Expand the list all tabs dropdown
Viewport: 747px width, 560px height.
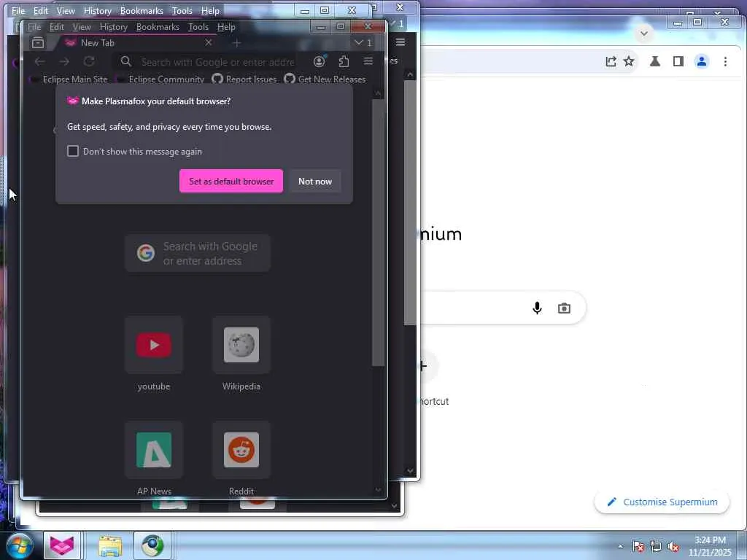tap(363, 43)
